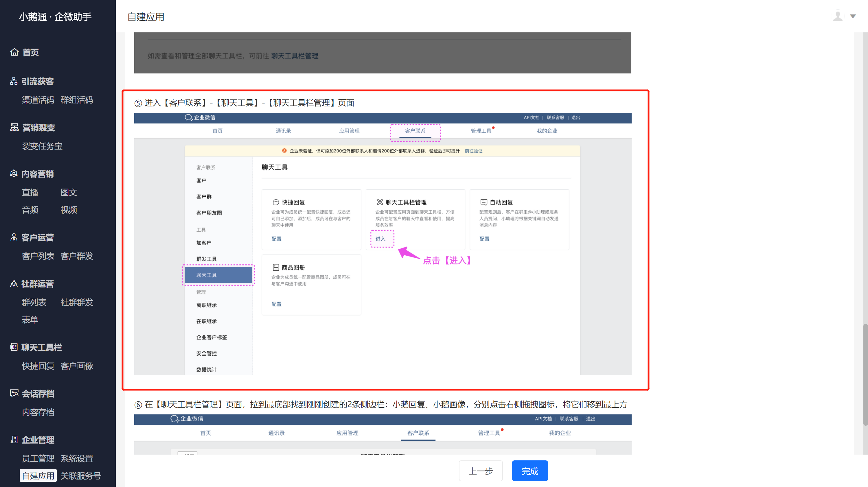Open 客户列表 page
The image size is (868, 487).
[38, 256]
